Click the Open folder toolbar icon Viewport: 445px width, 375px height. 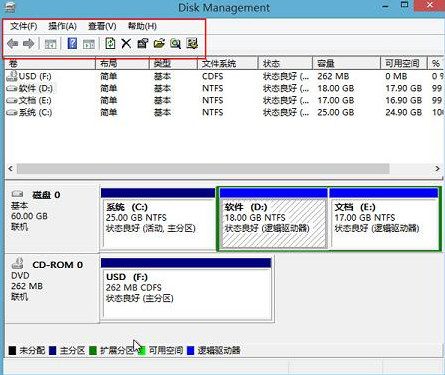point(159,43)
